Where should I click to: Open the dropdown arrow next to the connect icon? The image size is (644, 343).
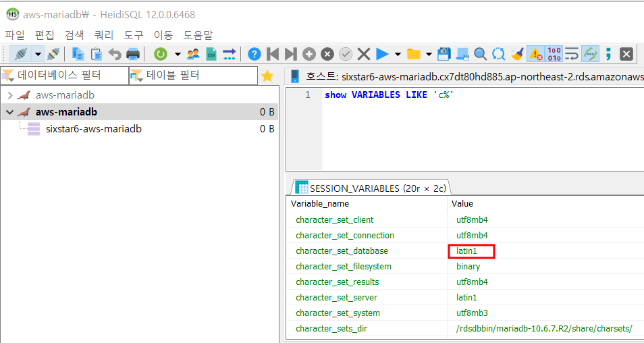pos(38,54)
